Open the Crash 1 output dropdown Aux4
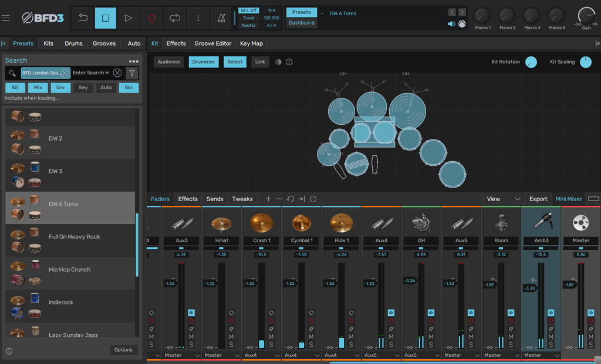Viewport: 601px width, 364px height. click(261, 355)
